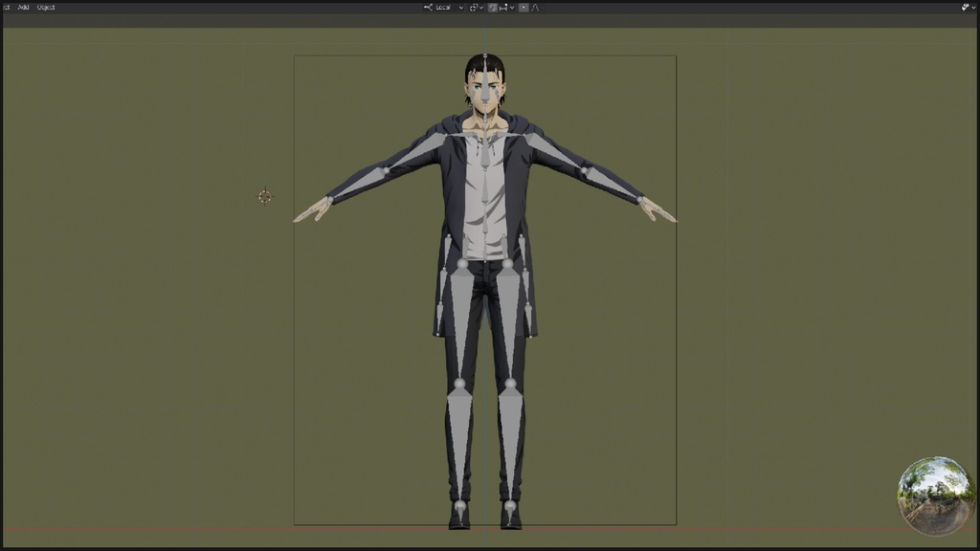Click the transform orientation icon beside Local
Image resolution: width=980 pixels, height=551 pixels.
429,8
